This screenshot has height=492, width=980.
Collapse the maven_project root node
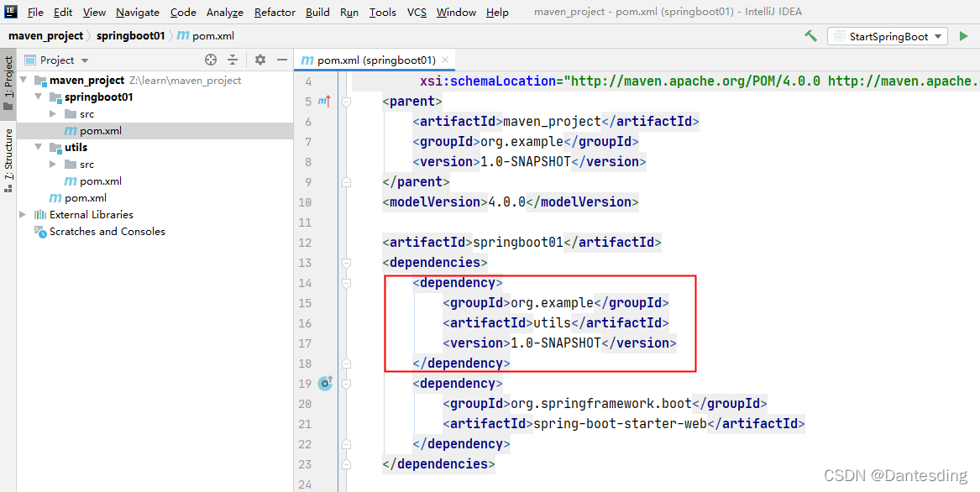coord(24,81)
